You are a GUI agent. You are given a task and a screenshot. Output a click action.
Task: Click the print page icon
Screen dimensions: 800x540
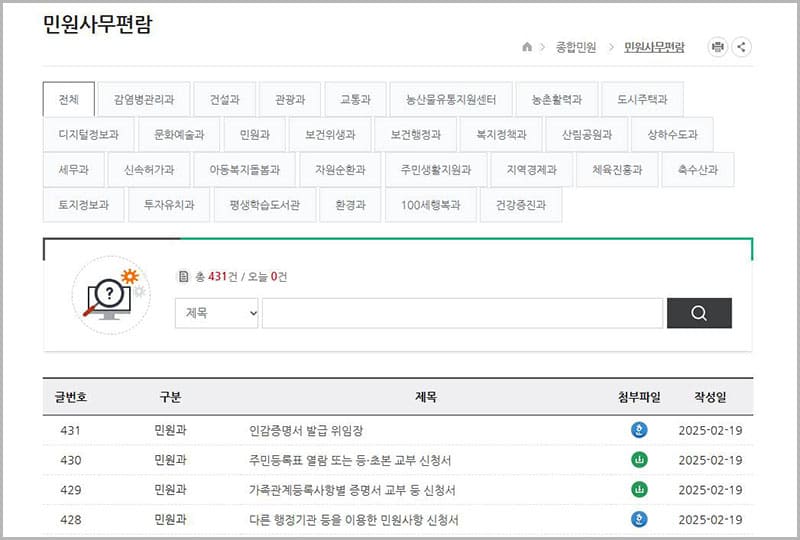(x=717, y=47)
